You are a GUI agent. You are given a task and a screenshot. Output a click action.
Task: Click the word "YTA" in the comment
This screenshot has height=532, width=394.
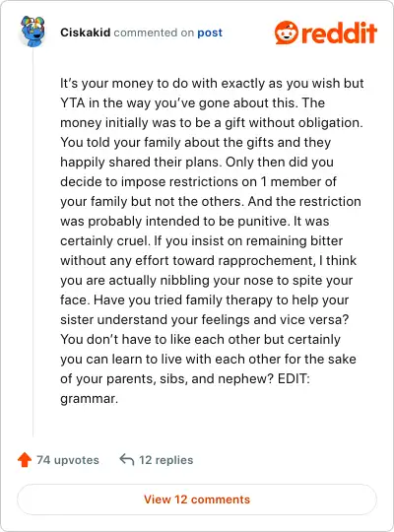[x=73, y=102]
